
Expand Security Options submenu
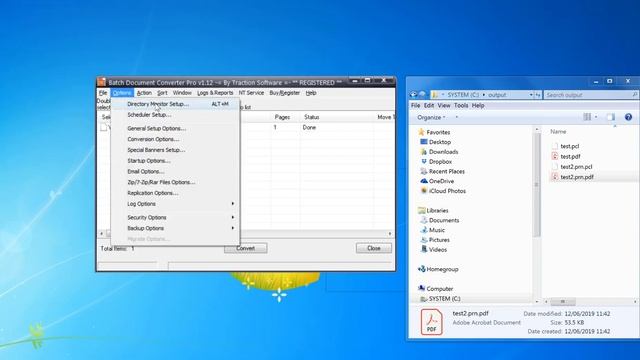coord(176,218)
